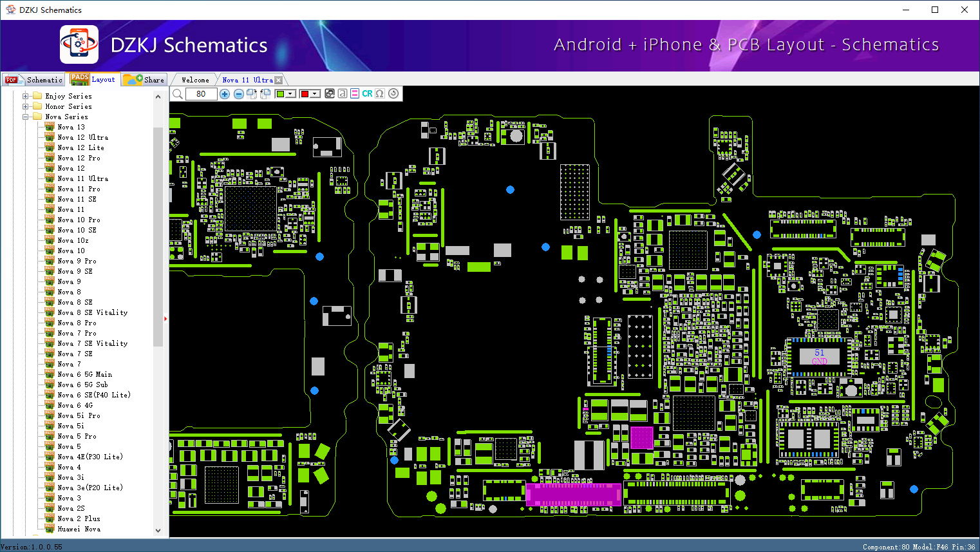Click the Omega resistance icon

[x=380, y=93]
